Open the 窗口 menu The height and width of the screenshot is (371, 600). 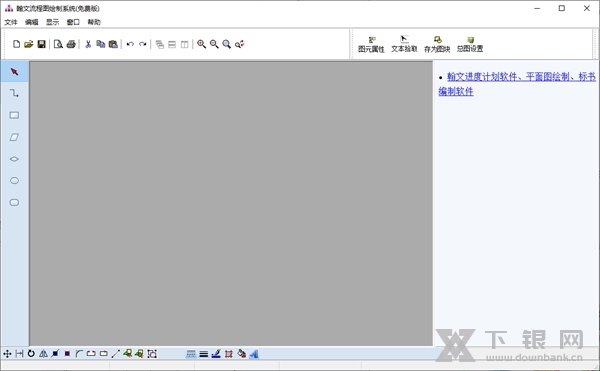(x=73, y=22)
